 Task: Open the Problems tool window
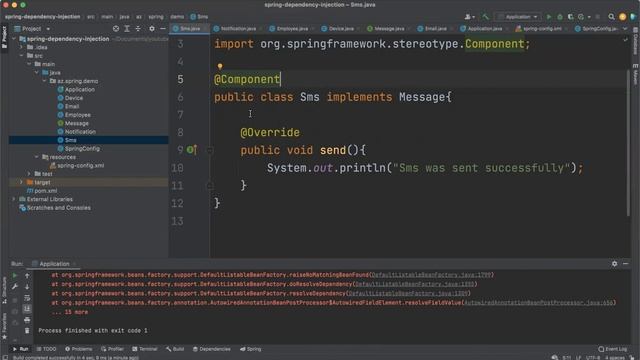point(78,349)
